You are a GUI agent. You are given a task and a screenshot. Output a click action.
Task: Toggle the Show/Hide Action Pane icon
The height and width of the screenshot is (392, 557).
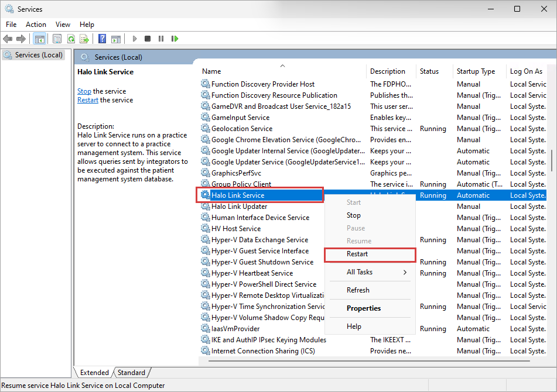pos(116,39)
